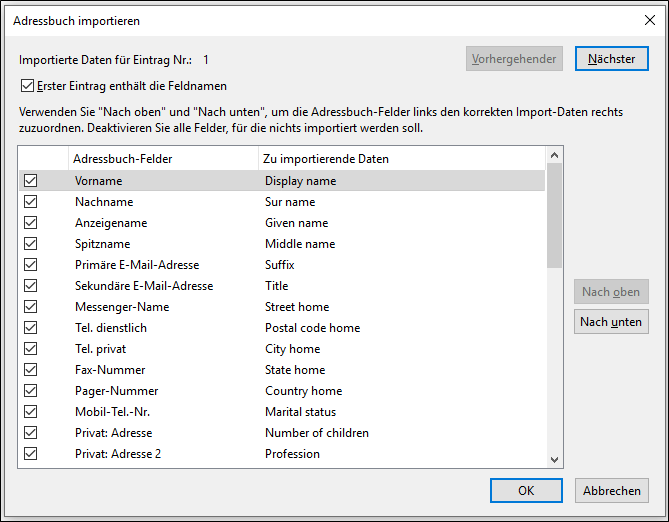Uncheck Primäre E-Mail-Adresse checkbox

[30, 265]
